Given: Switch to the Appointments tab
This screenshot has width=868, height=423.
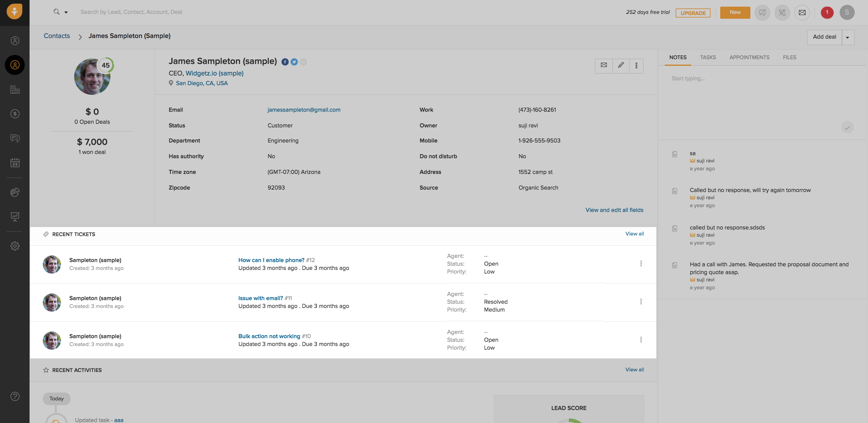Looking at the screenshot, I should (x=749, y=57).
